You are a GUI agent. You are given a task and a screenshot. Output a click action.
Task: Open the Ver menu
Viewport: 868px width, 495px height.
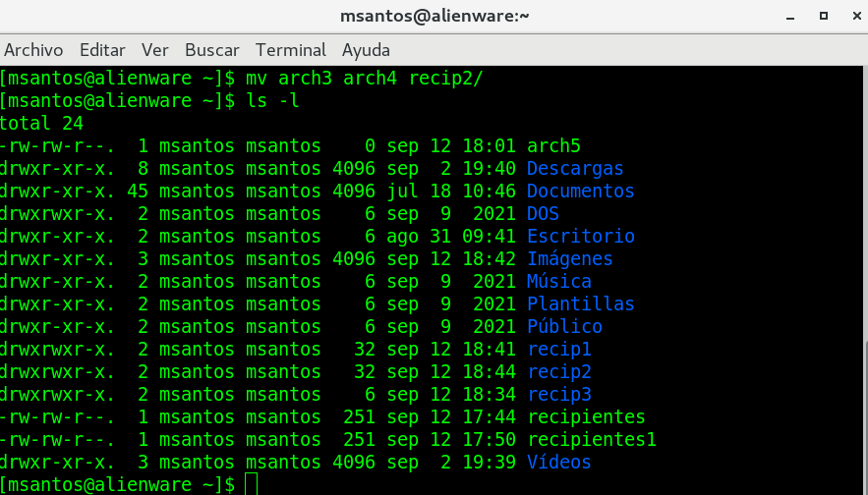155,50
